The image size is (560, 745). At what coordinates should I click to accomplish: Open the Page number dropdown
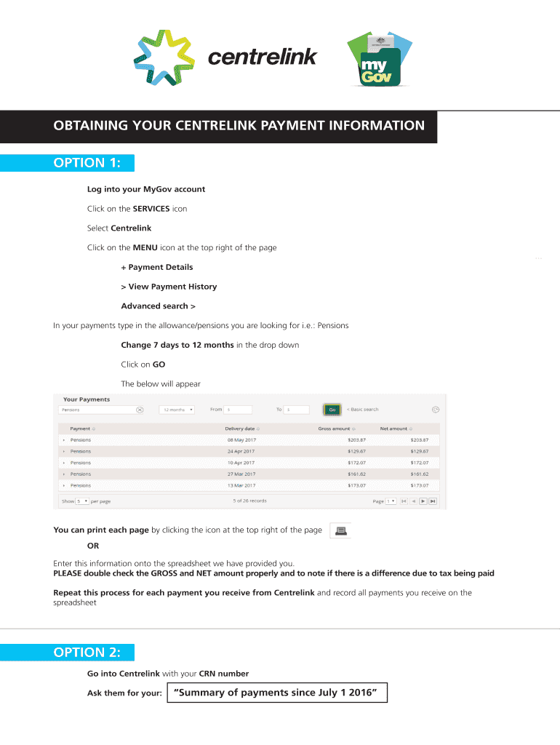tap(391, 501)
